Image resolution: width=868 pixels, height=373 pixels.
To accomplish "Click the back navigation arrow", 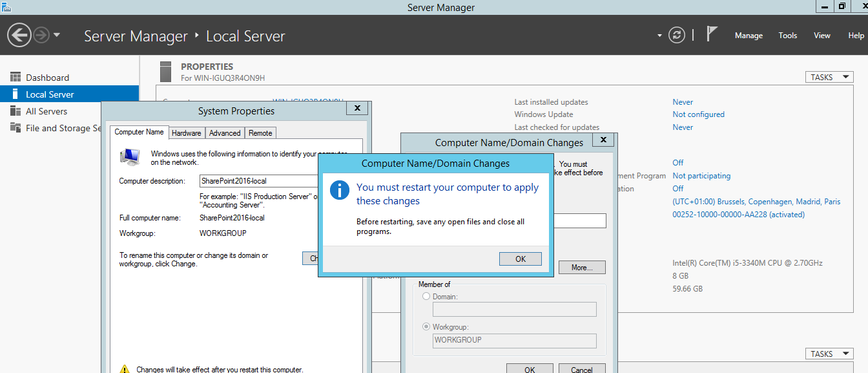I will pos(19,35).
